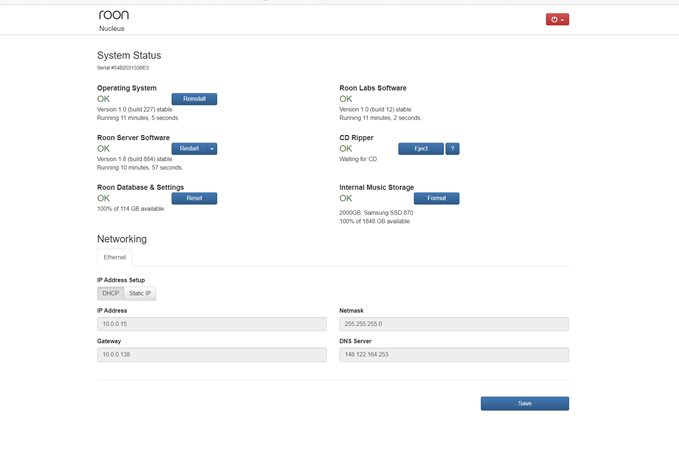Reinstall the Operating System
Viewport: 679px width, 465px height.
click(194, 99)
